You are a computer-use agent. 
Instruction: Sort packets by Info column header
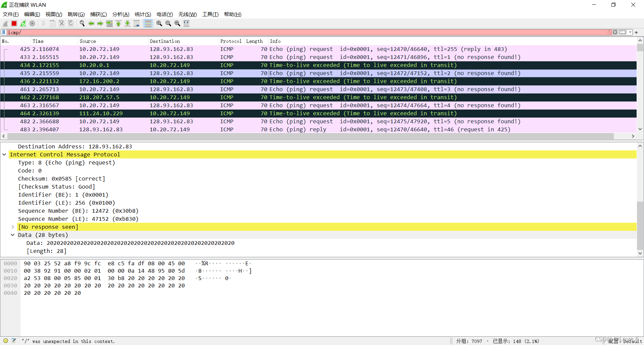pos(452,41)
